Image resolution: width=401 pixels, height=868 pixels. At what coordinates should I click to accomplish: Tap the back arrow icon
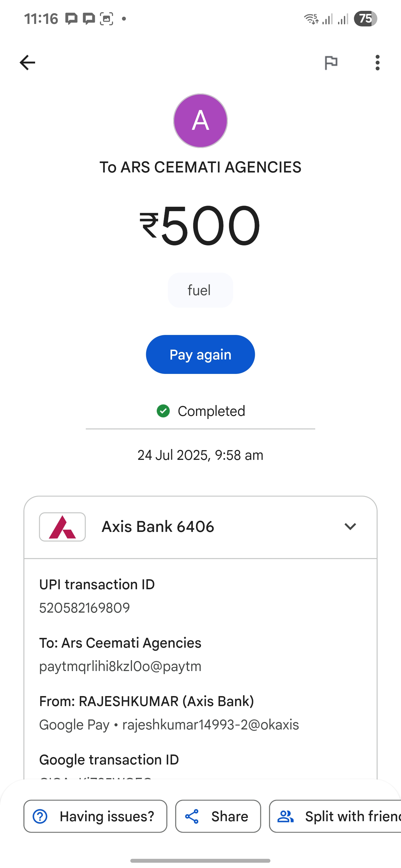coord(27,63)
